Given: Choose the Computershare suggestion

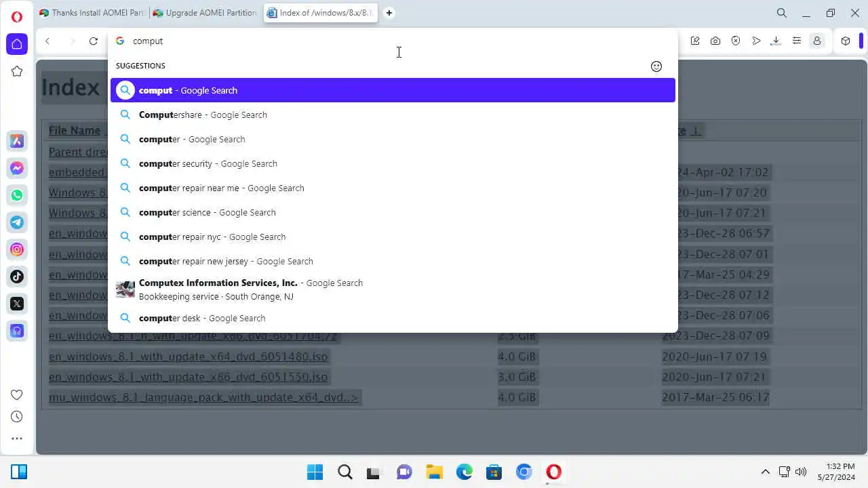Looking at the screenshot, I should pyautogui.click(x=393, y=115).
